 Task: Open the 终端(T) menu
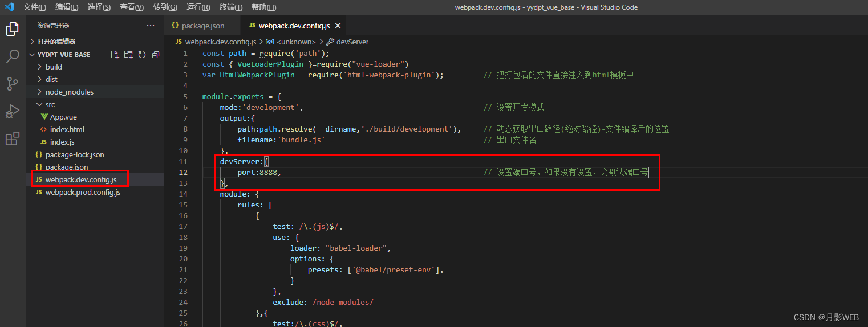click(x=230, y=7)
